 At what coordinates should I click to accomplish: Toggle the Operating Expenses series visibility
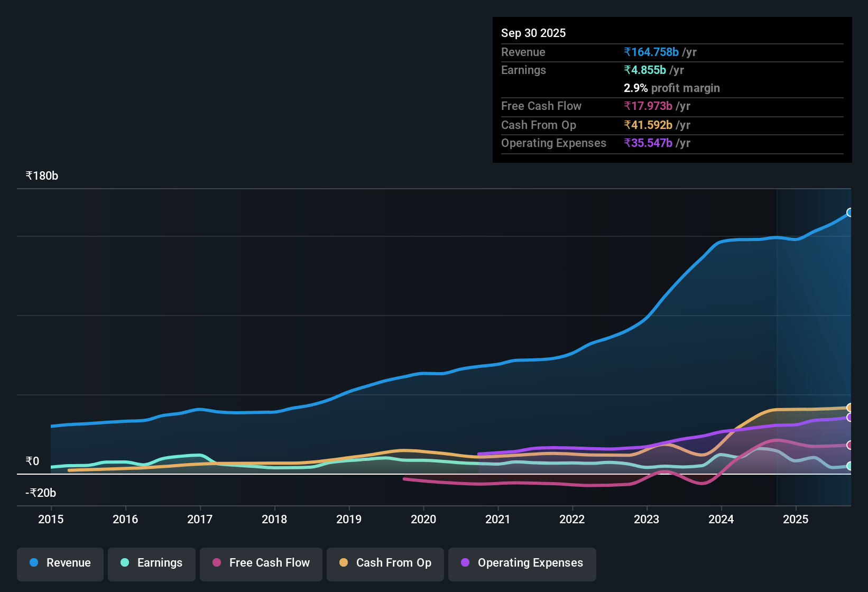tap(522, 564)
